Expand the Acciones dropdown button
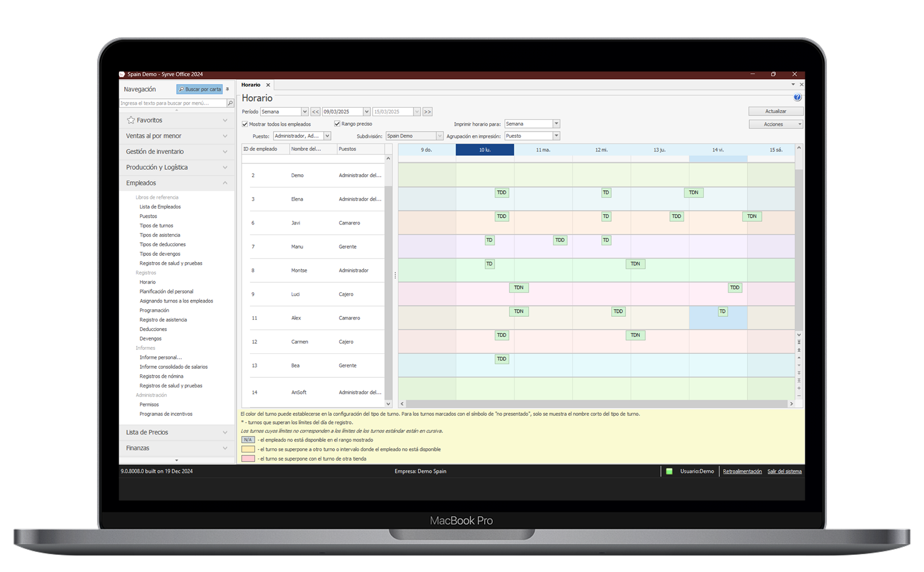This screenshot has width=924, height=572. (775, 124)
